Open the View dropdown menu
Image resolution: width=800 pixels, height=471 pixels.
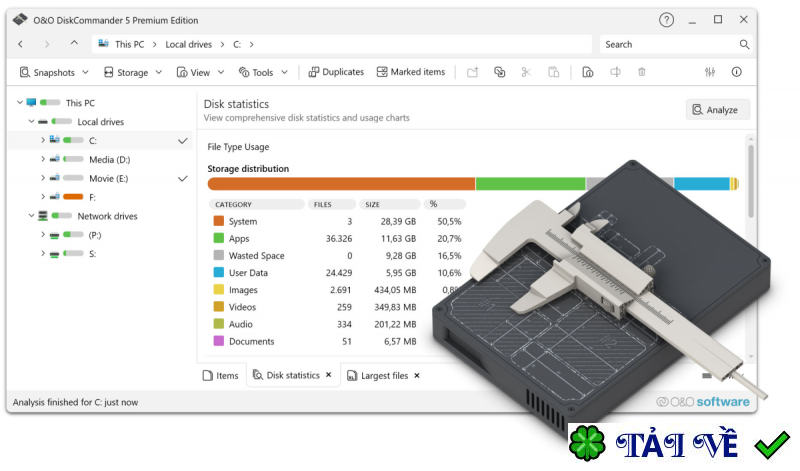[x=200, y=72]
